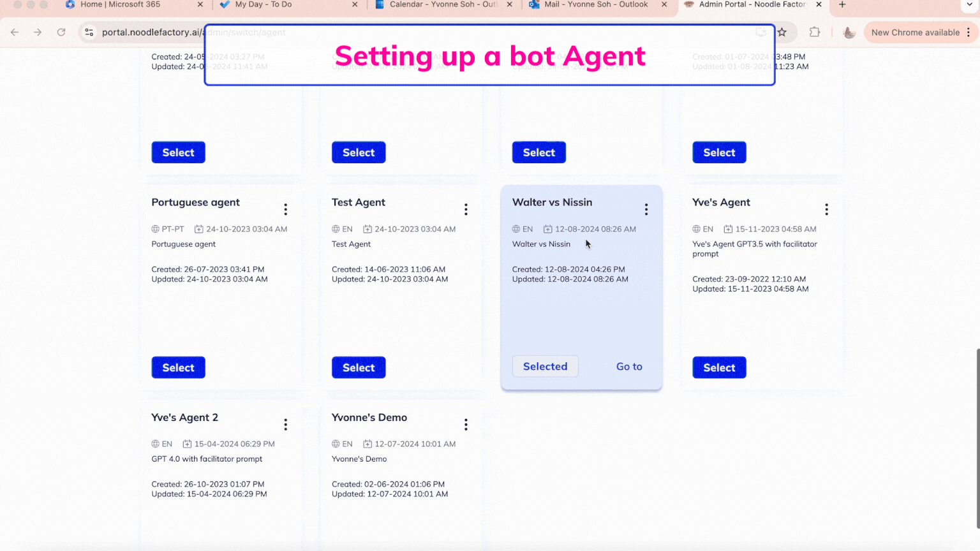Open the Portuguese agent three-dot menu
The width and height of the screenshot is (980, 551).
(285, 209)
